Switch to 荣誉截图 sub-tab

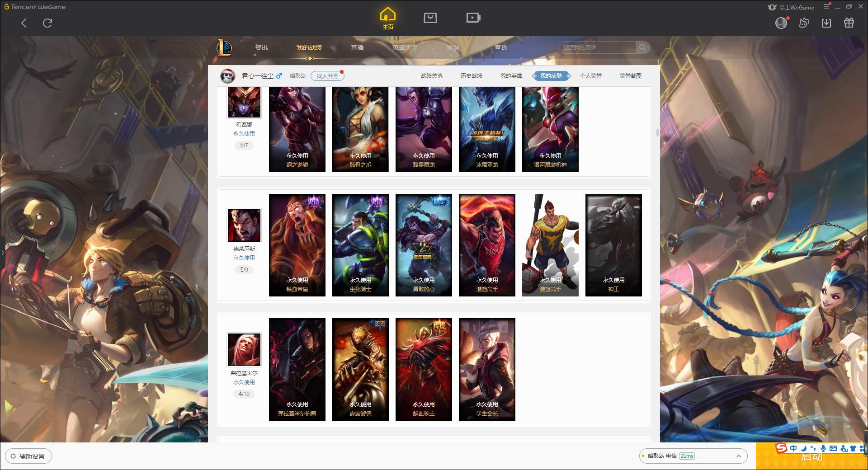click(x=631, y=76)
